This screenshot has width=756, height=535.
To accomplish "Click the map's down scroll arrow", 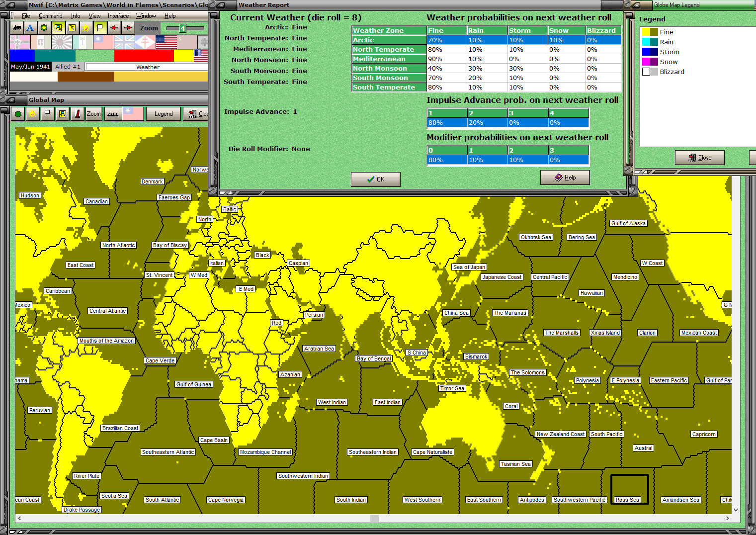I will click(x=736, y=510).
